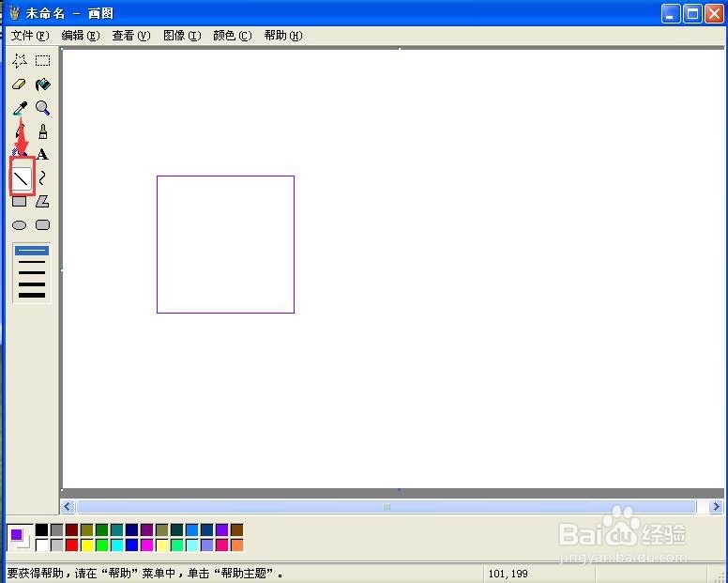Pick the bright red color swatch
The height and width of the screenshot is (583, 728).
(71, 545)
